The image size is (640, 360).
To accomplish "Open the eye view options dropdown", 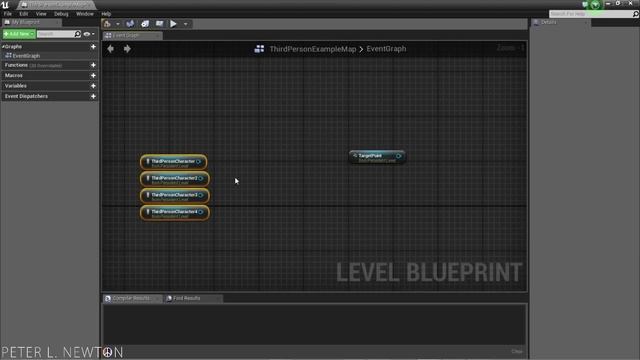I will (89, 34).
